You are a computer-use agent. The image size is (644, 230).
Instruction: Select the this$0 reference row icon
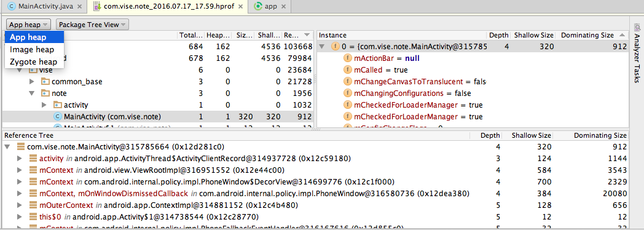[x=33, y=216]
